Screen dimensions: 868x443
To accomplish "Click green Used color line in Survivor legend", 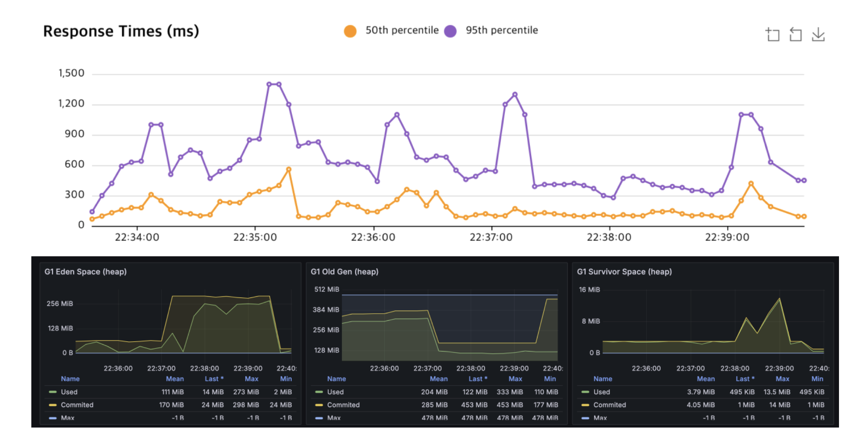I will click(x=585, y=392).
